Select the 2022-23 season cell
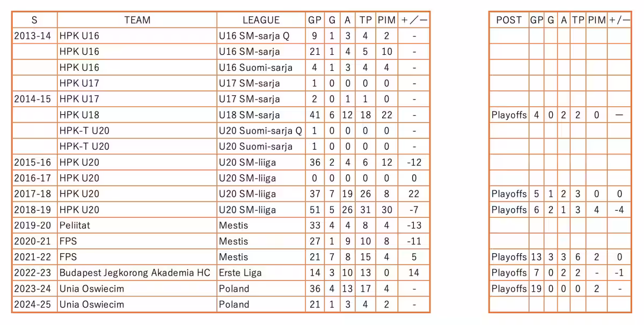 tap(34, 273)
